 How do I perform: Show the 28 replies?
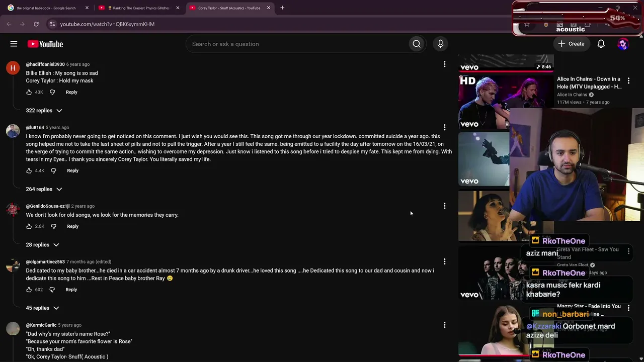(x=43, y=245)
